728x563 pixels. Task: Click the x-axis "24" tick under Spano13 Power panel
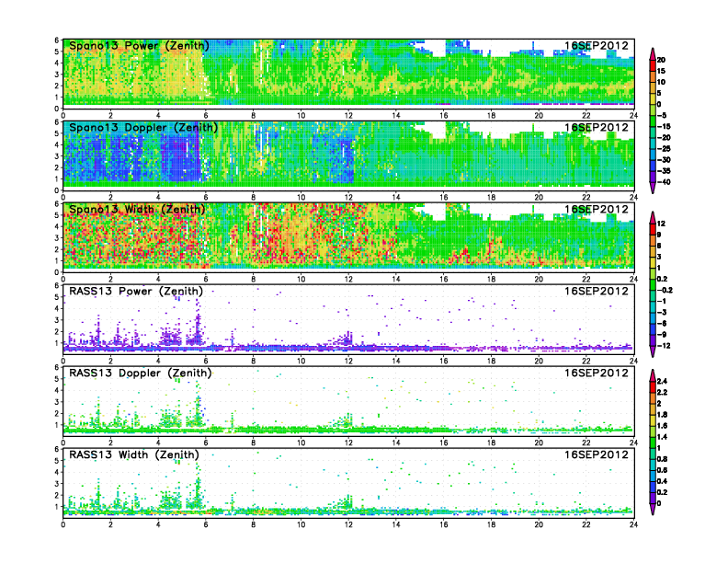(633, 115)
